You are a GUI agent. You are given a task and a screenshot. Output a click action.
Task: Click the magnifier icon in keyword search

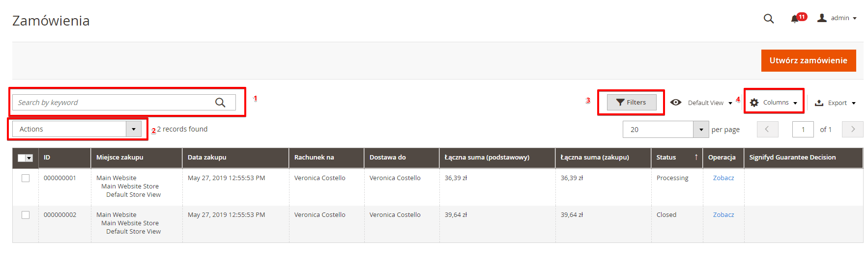pos(220,102)
